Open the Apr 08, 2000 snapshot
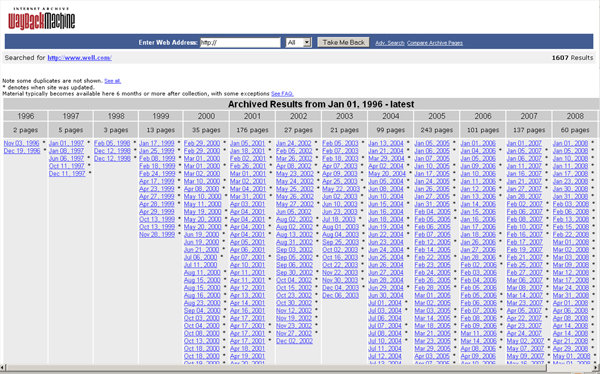 (x=202, y=189)
